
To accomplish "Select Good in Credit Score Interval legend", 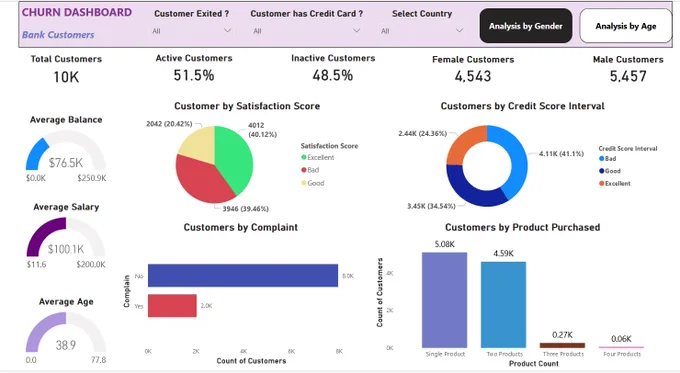I will coord(610,171).
